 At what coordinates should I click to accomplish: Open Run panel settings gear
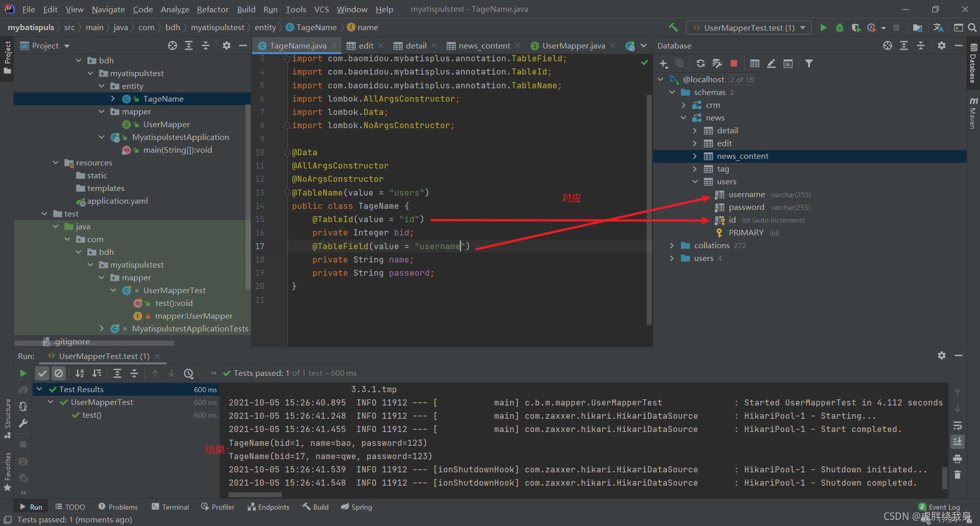point(942,355)
